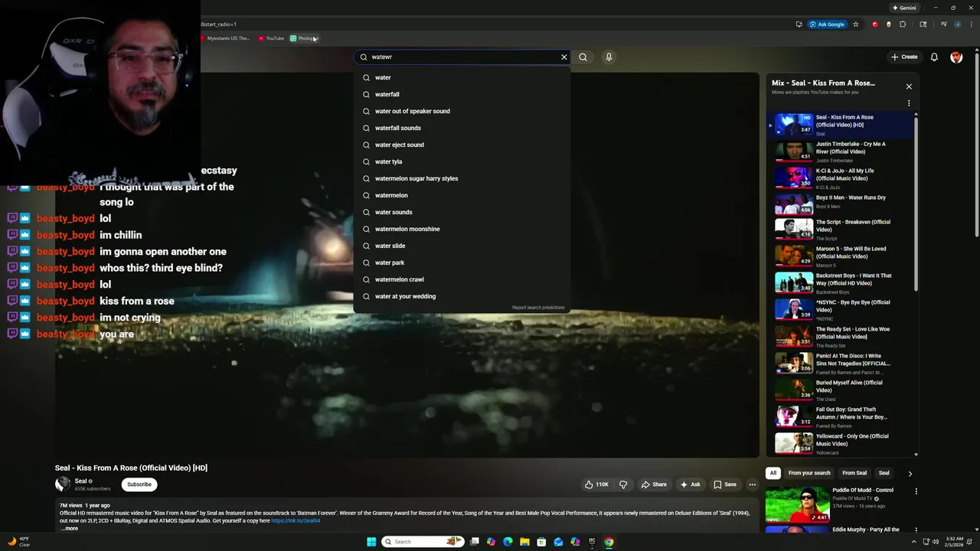Click Ask Google in the address bar
980x551 pixels.
(x=827, y=24)
